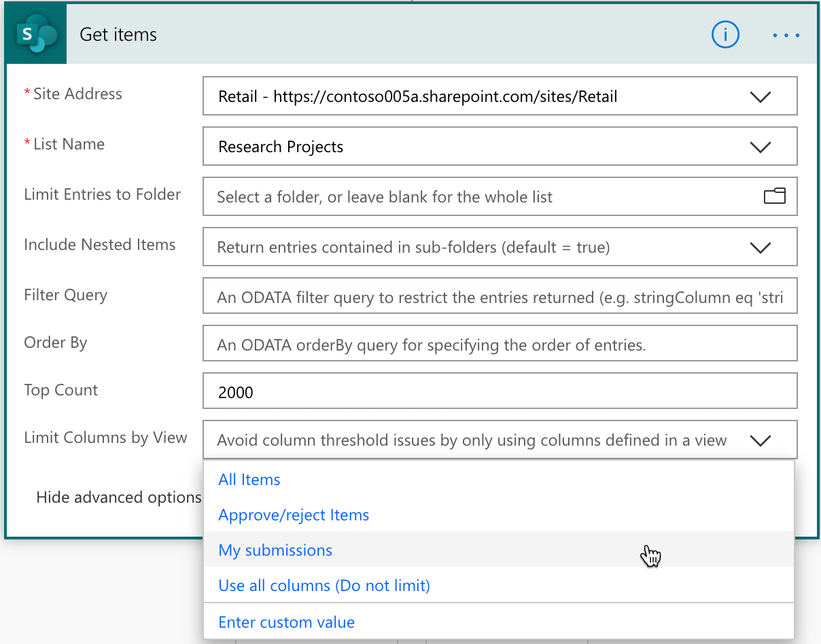The height and width of the screenshot is (644, 821).
Task: Expand the List Name dropdown
Action: 476,146
